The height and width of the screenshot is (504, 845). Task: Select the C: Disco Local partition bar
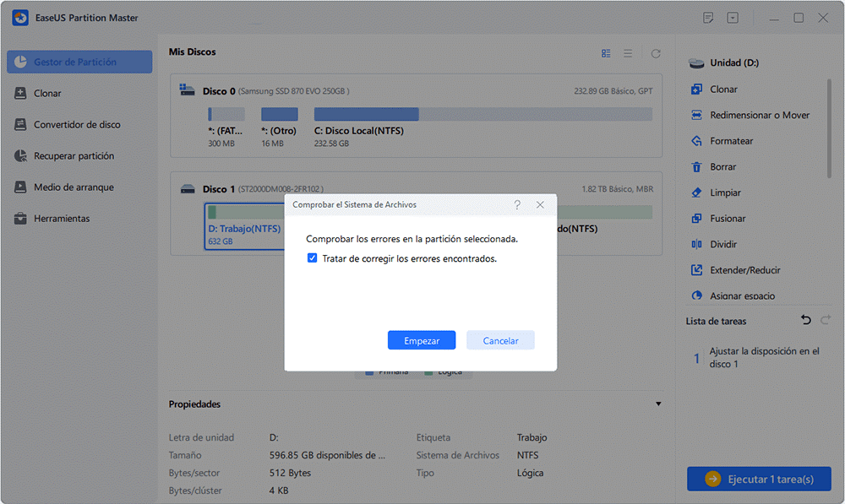[482, 114]
